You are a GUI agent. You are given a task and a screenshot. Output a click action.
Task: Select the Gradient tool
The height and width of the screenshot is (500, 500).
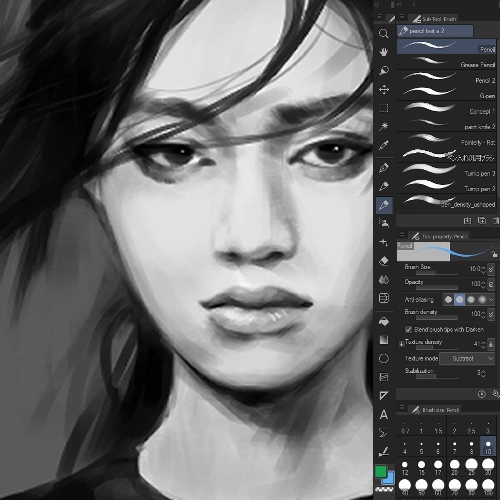click(384, 340)
